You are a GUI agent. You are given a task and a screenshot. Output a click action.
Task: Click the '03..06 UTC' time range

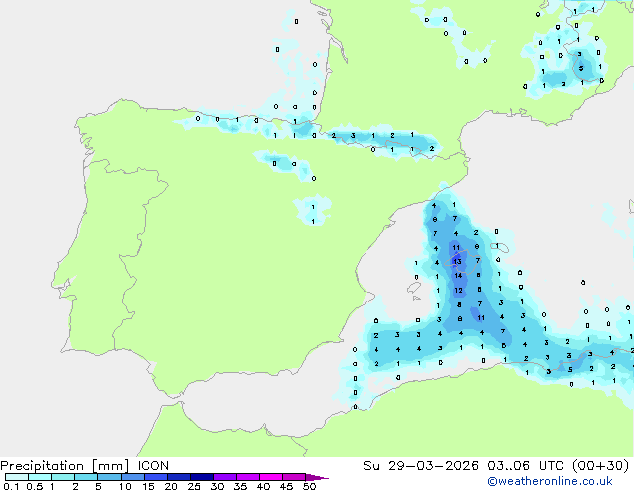(525, 466)
